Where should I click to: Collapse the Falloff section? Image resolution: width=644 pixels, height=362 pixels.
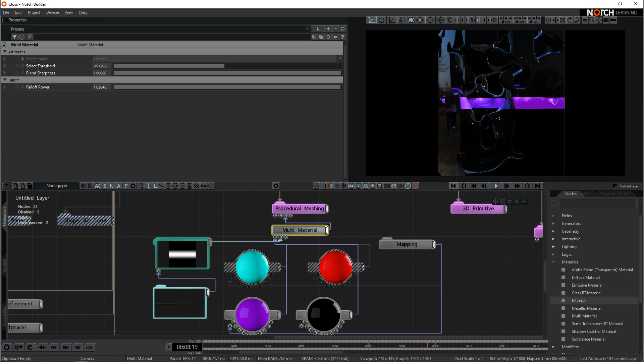pos(5,80)
